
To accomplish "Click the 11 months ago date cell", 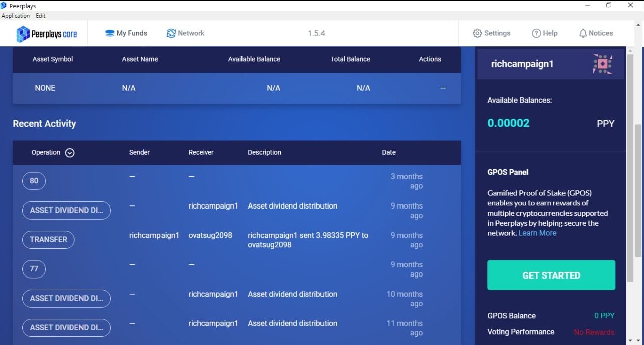I will click(x=405, y=328).
